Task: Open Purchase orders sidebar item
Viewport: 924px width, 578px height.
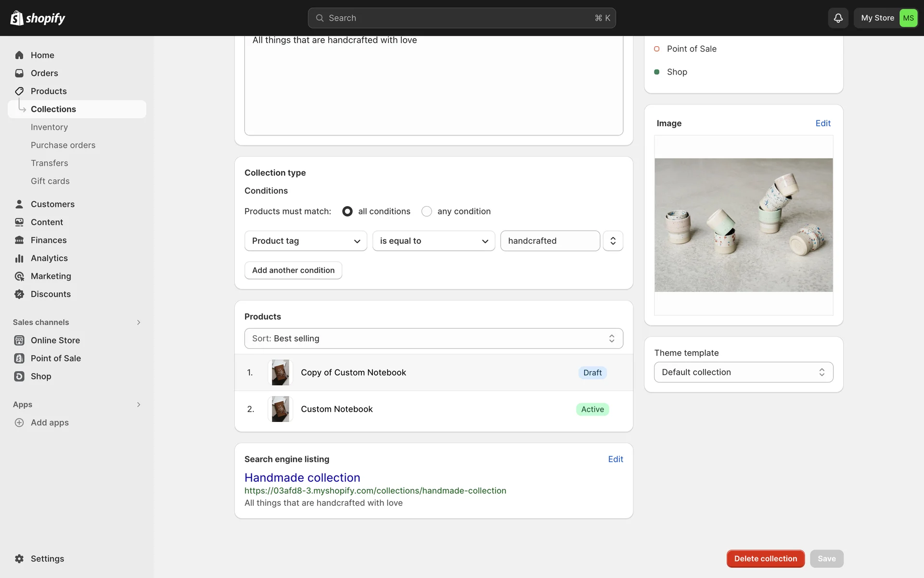Action: click(63, 145)
